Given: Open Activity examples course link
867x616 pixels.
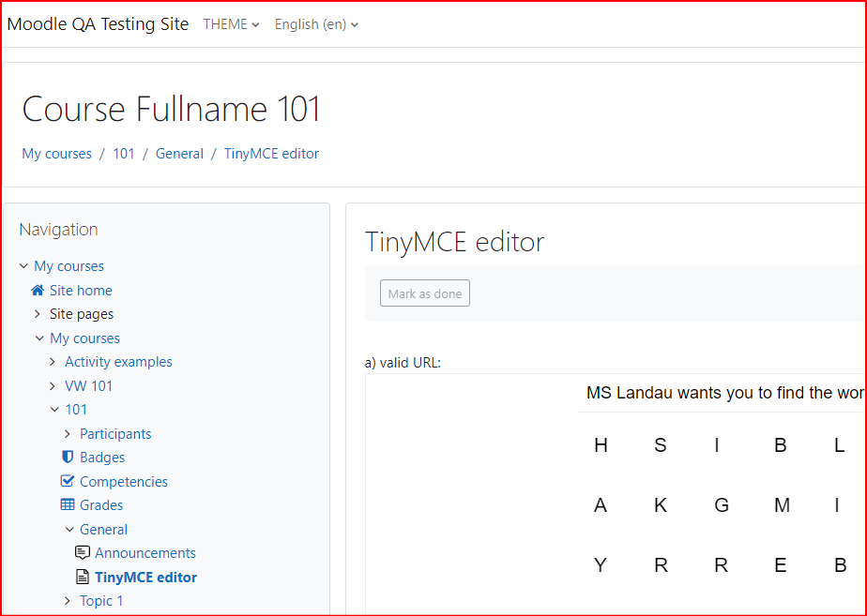Looking at the screenshot, I should point(118,362).
